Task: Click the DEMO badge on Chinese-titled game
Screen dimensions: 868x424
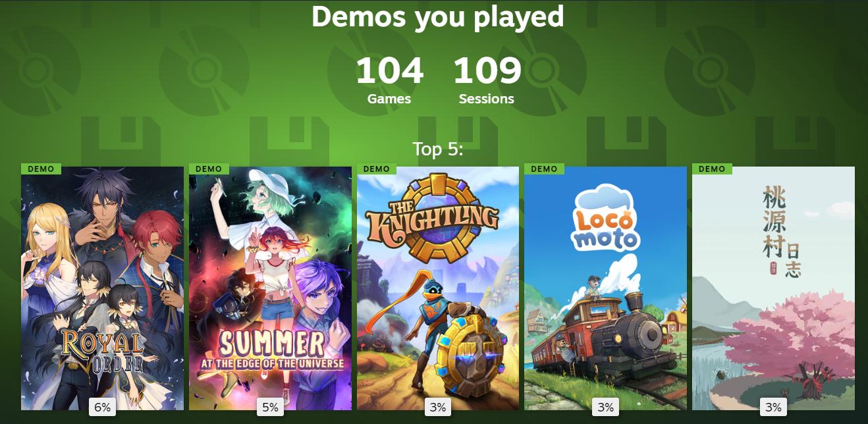Action: (712, 169)
